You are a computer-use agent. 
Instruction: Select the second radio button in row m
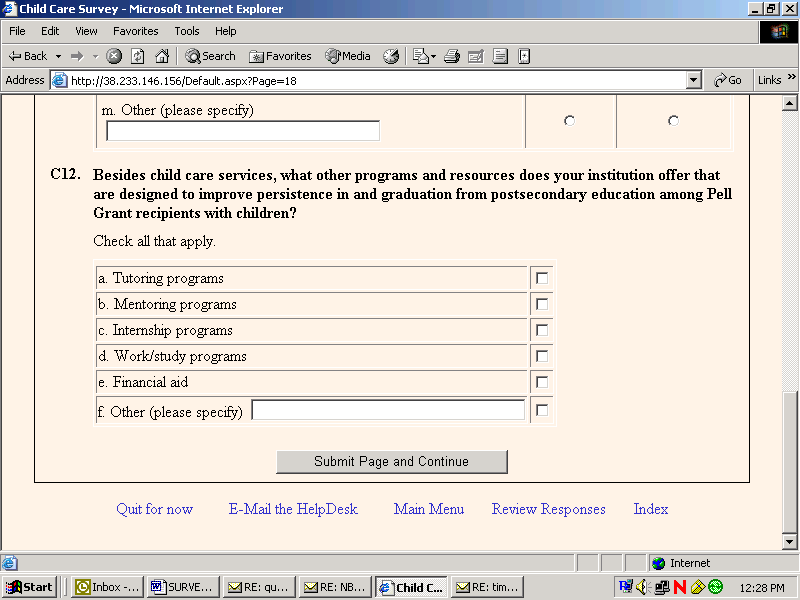[x=673, y=120]
